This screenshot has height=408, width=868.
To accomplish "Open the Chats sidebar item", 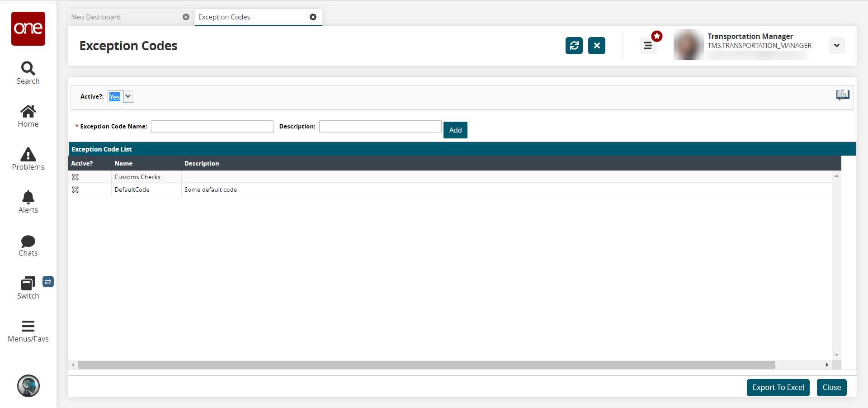I will 28,246.
